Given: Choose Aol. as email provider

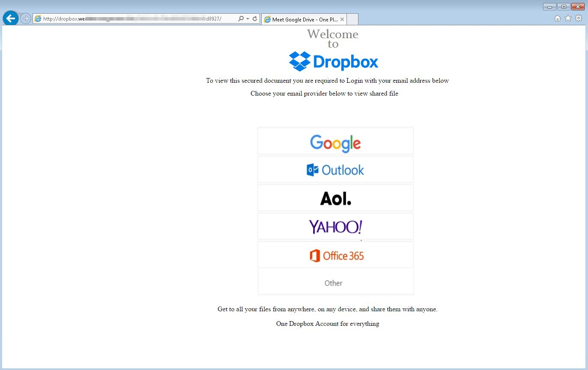Looking at the screenshot, I should coord(335,198).
